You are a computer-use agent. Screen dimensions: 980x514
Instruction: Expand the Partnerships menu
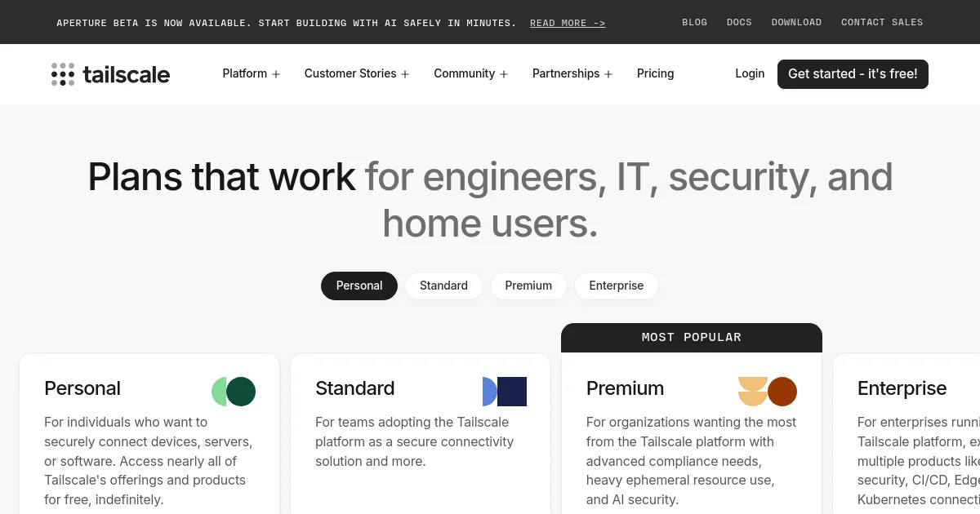point(572,73)
